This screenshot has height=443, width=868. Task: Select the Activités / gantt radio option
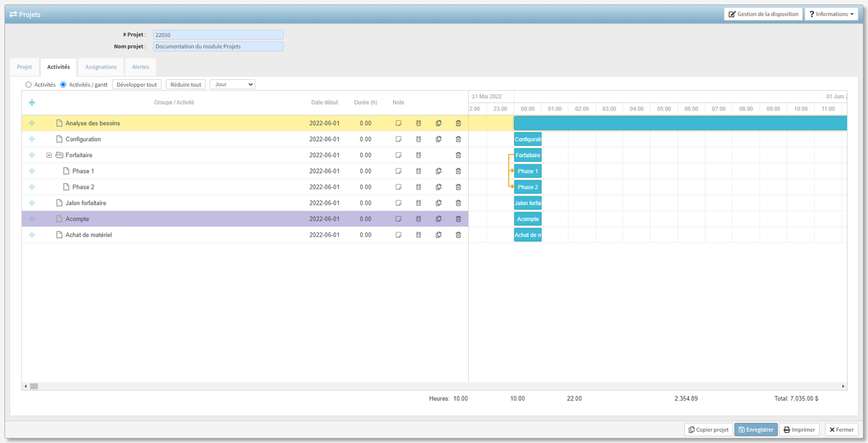pyautogui.click(x=63, y=85)
